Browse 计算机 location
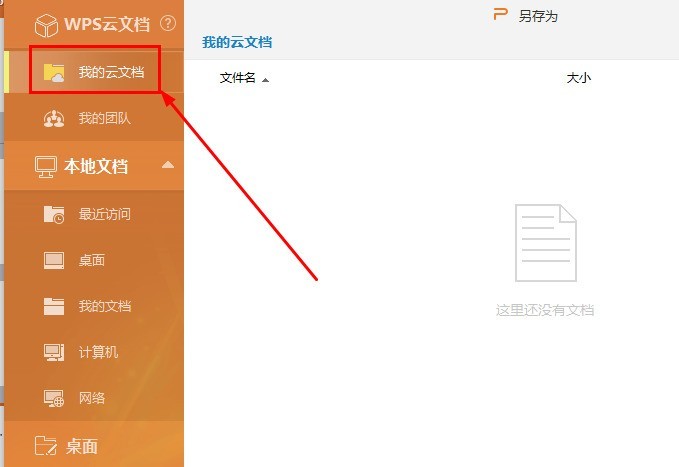The image size is (679, 467). [x=94, y=352]
